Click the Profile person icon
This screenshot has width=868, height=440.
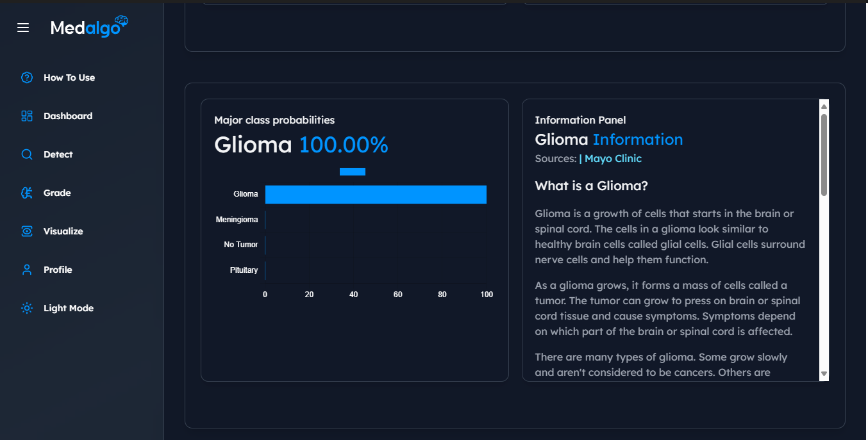coord(27,270)
